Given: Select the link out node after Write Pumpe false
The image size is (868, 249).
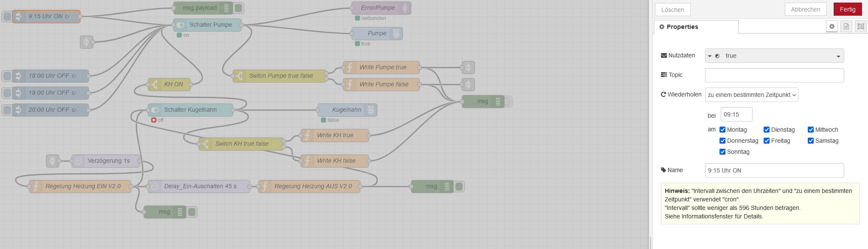Looking at the screenshot, I should (x=468, y=85).
